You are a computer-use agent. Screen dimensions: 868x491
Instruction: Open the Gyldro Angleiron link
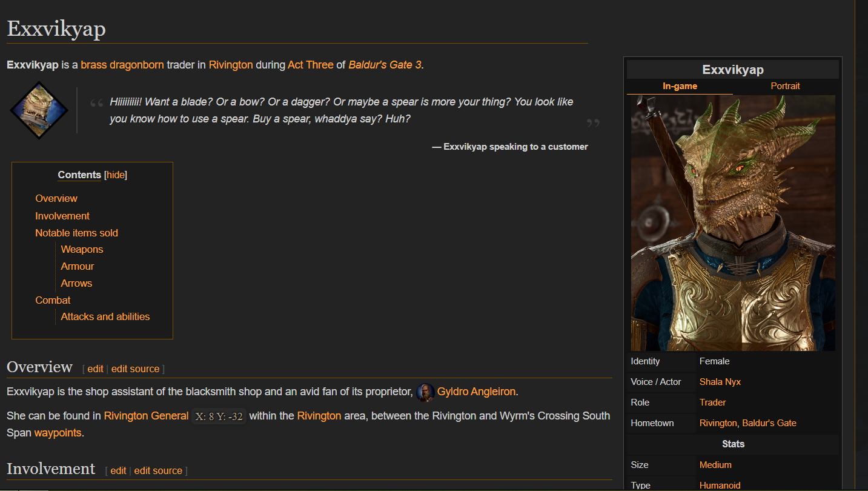(x=477, y=392)
